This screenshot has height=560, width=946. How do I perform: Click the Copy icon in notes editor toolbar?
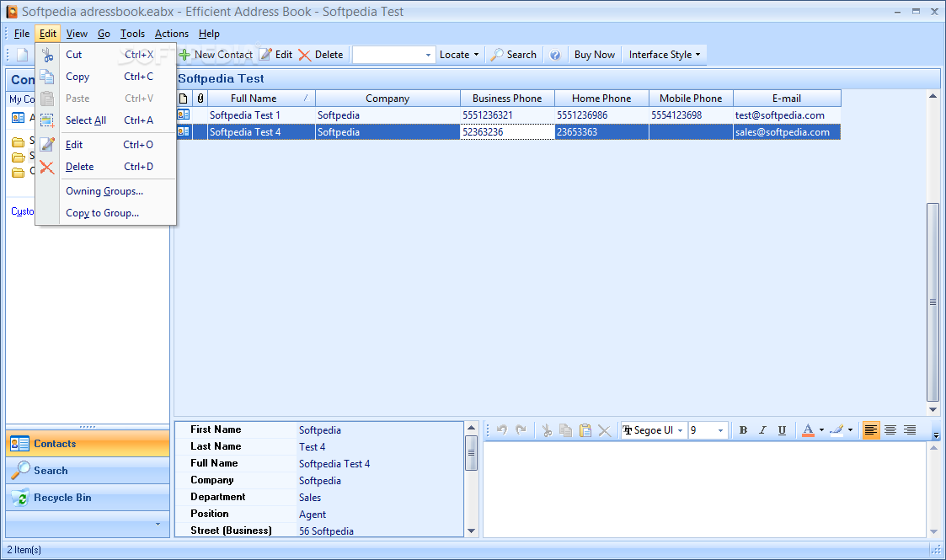pyautogui.click(x=566, y=430)
